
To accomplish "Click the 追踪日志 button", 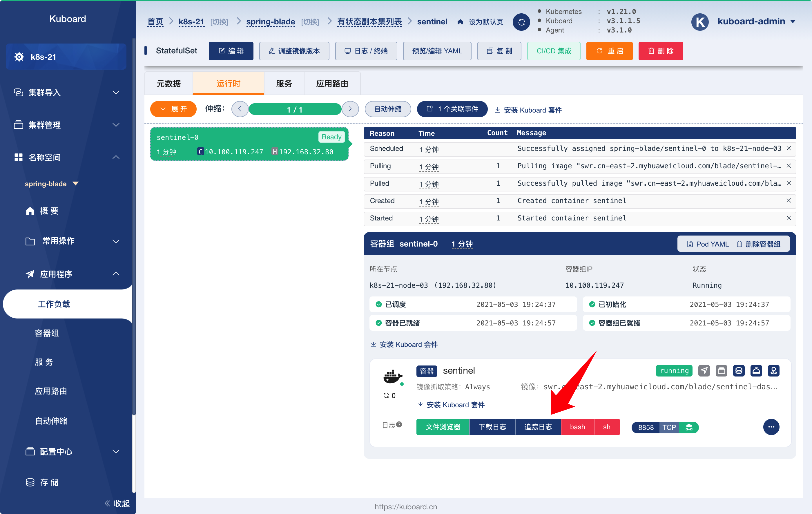I will [538, 427].
